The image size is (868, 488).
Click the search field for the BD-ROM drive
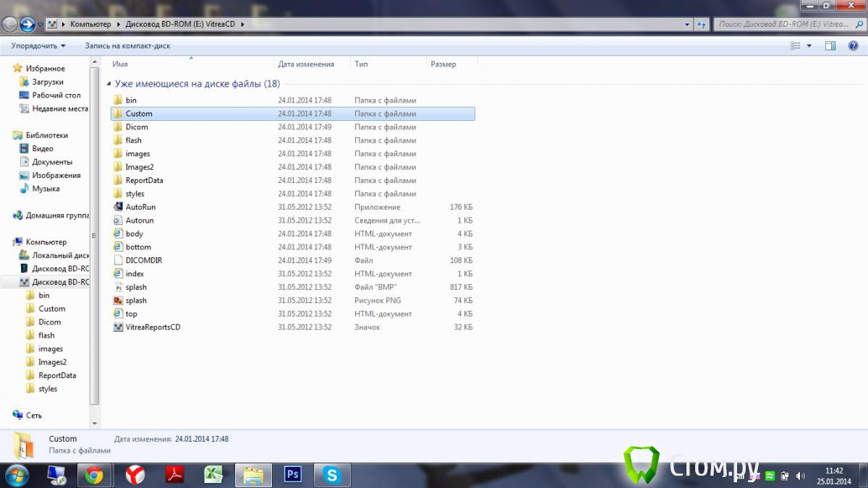tap(785, 24)
